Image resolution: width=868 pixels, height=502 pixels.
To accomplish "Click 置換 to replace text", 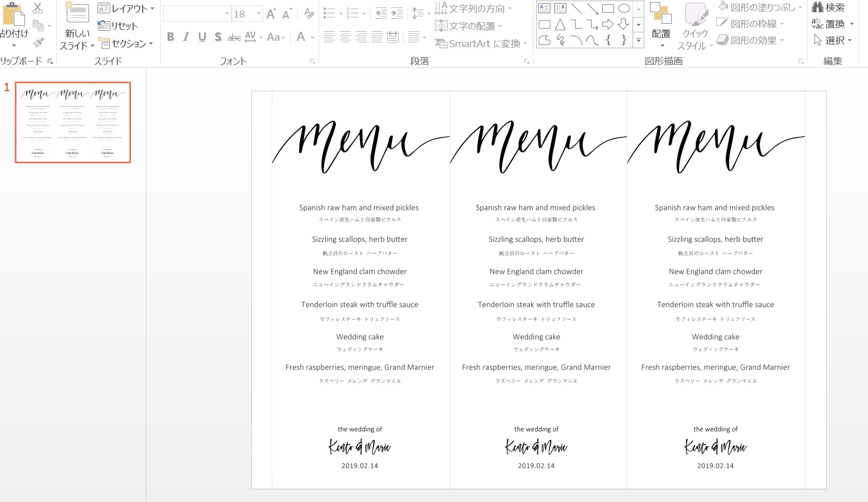I will click(x=832, y=23).
